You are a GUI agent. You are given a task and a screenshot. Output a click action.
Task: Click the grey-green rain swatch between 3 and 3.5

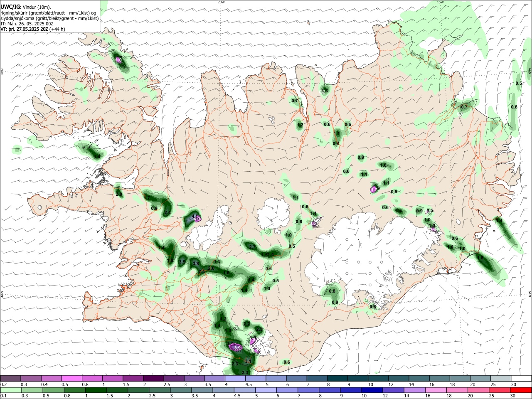pyautogui.click(x=180, y=390)
